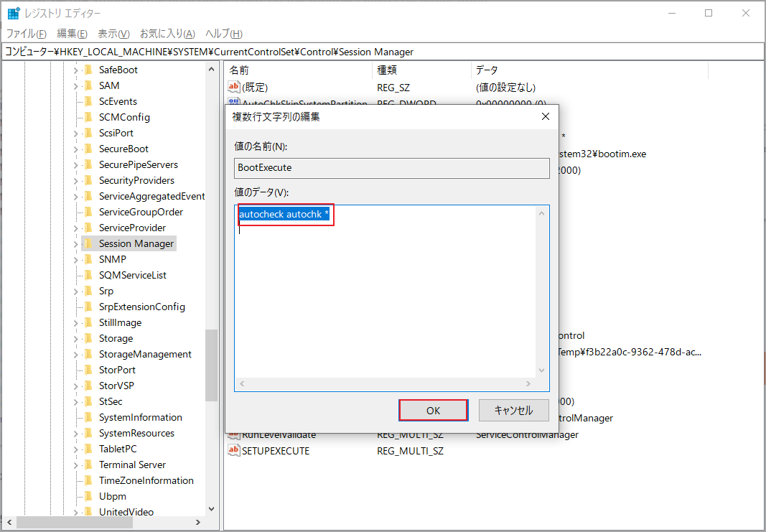Click the Registry Editor title bar icon
This screenshot has height=532, width=766.
12,12
